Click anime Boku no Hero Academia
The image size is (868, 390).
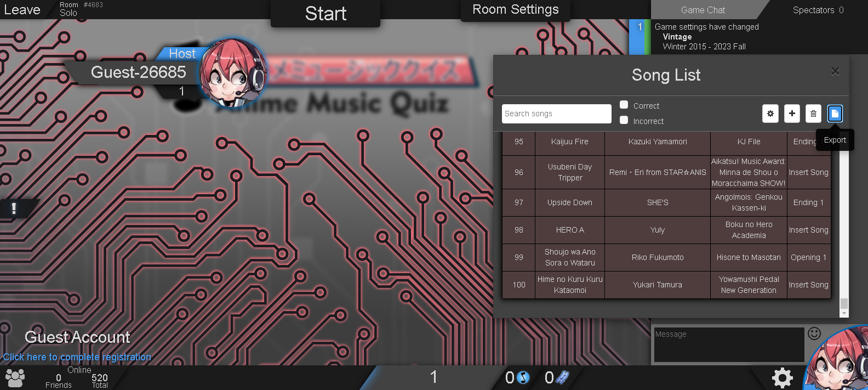(749, 230)
